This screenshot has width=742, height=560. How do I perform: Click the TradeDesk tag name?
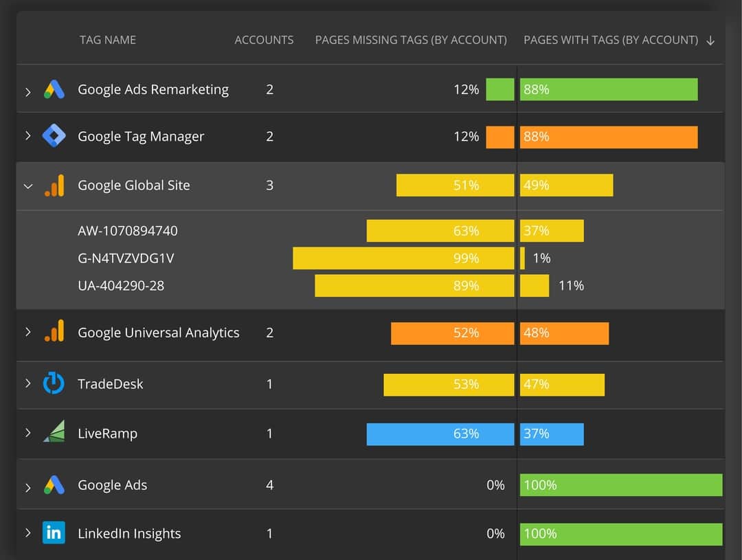110,384
